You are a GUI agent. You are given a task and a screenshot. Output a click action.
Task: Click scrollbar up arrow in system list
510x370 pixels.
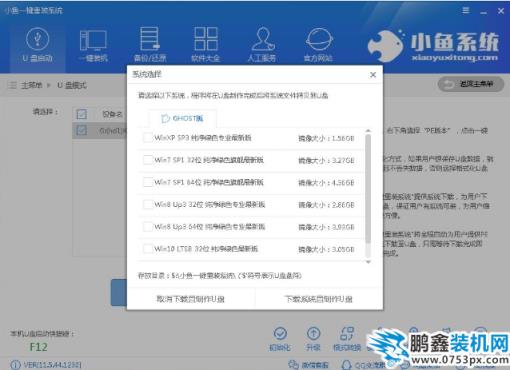pos(368,131)
